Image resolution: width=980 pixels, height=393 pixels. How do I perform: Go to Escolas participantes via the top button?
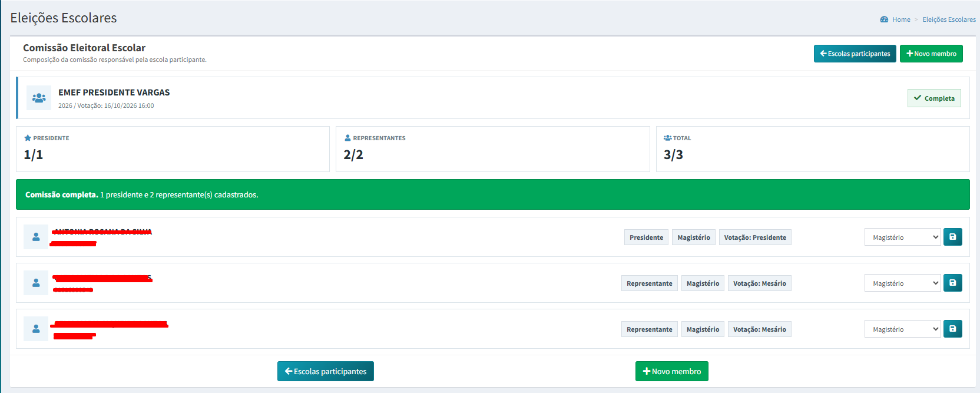855,54
